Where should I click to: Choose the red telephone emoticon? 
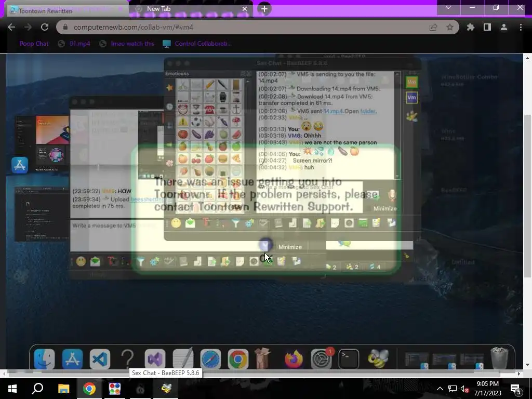tap(209, 109)
